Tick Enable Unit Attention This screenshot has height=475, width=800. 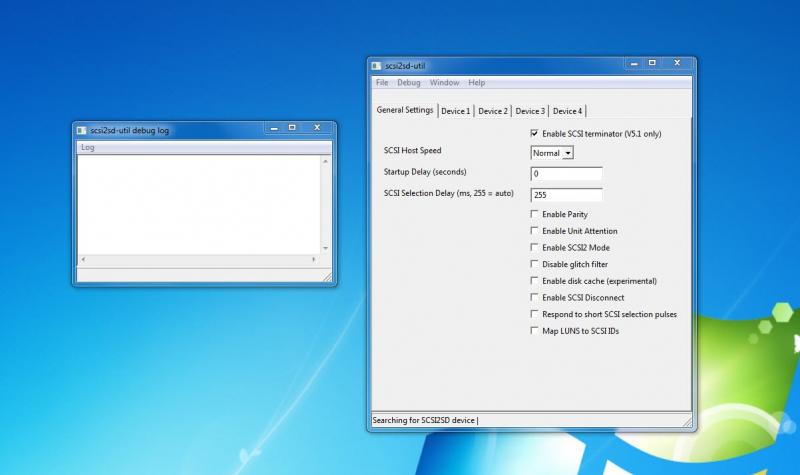[x=534, y=231]
